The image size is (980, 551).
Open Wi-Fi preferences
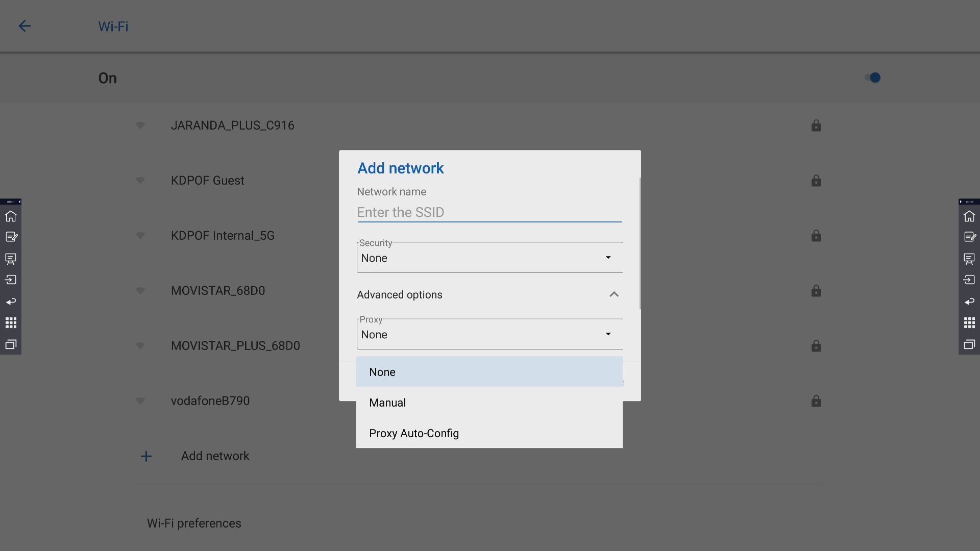pyautogui.click(x=194, y=523)
